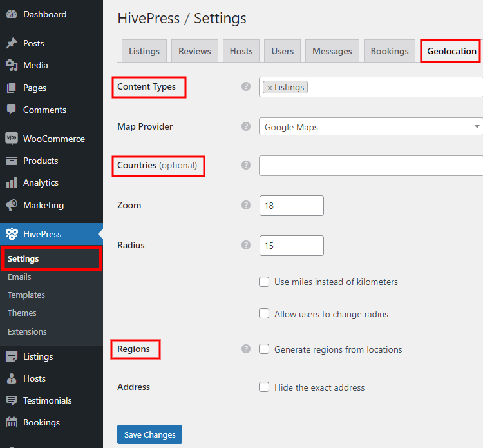
Task: Open the Map Provider dropdown
Action: tap(371, 127)
